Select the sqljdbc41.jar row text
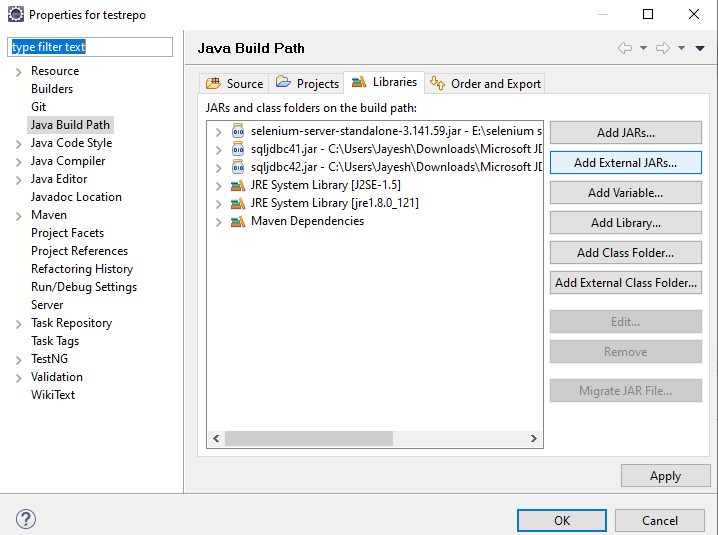718x535 pixels. tap(397, 149)
